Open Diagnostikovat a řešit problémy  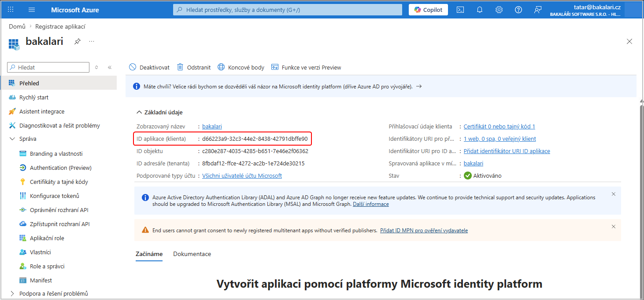(59, 125)
